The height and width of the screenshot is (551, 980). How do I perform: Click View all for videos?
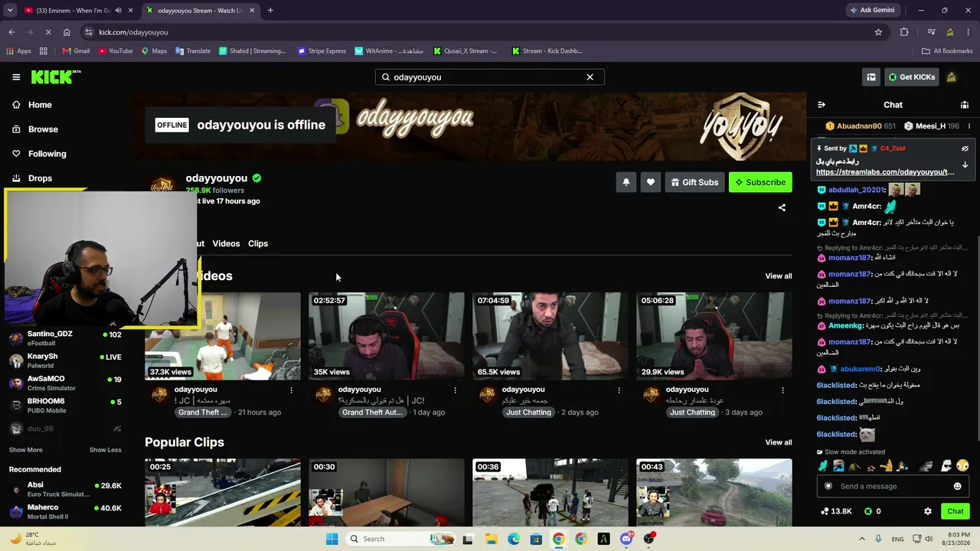pos(779,276)
